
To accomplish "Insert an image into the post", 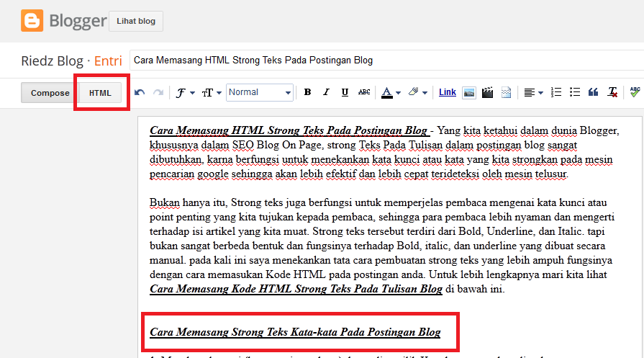I will pos(468,93).
